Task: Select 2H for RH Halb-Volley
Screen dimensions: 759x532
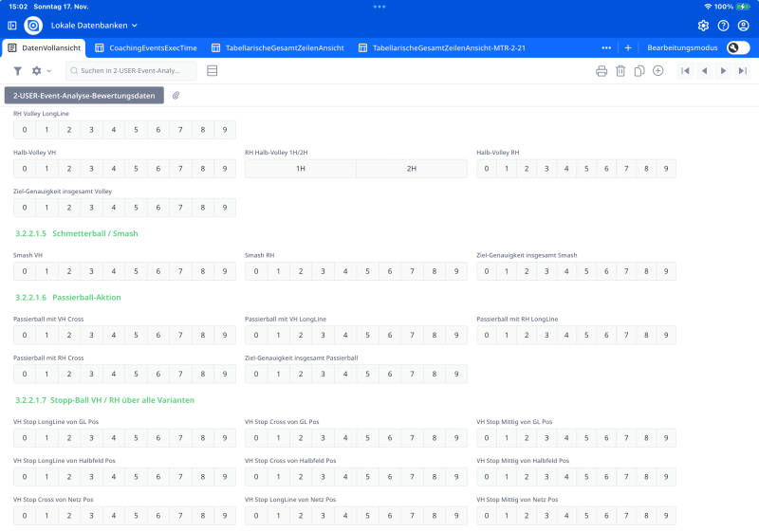Action: click(x=411, y=169)
